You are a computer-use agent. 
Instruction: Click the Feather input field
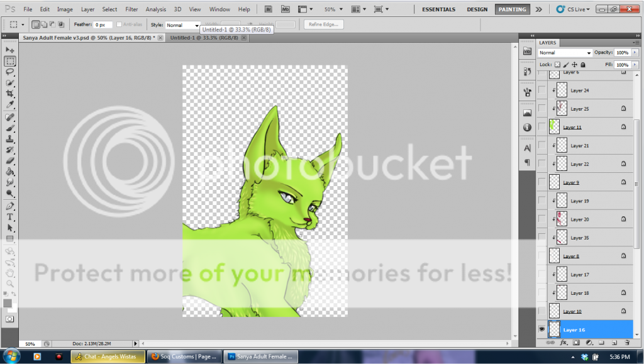point(103,25)
